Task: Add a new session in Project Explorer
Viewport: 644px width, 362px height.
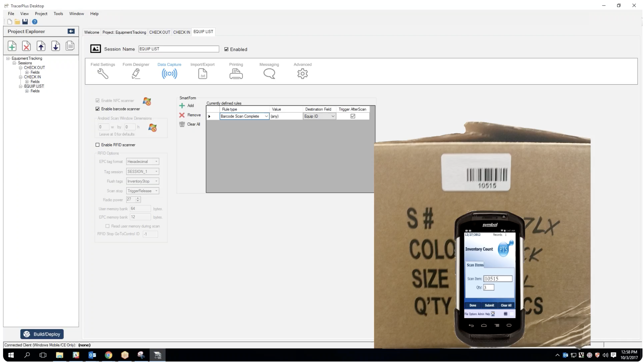Action: click(x=12, y=46)
